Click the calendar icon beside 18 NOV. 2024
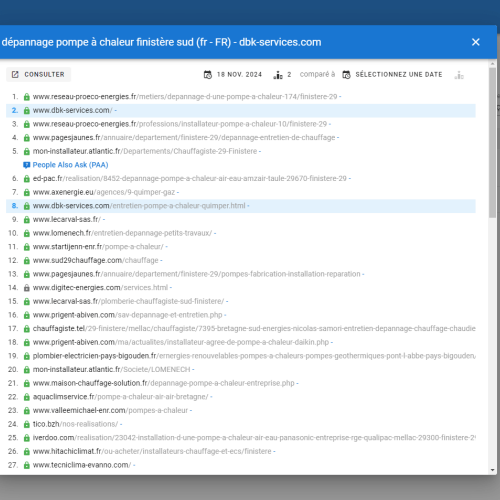500x500 pixels. (208, 75)
